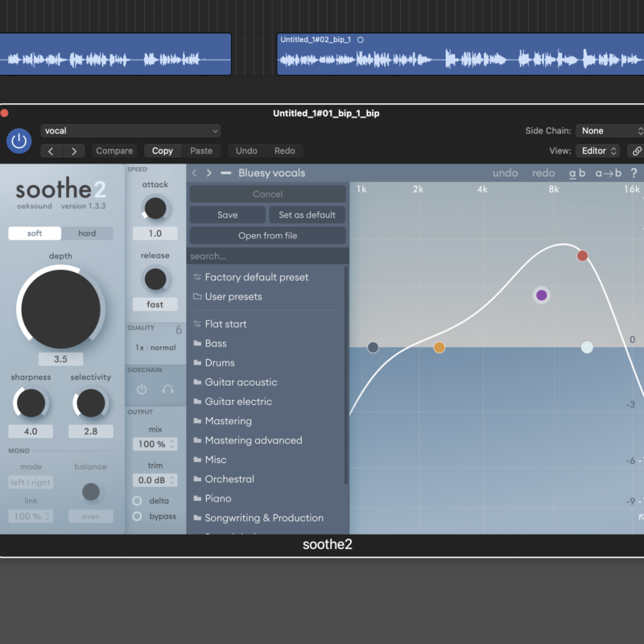Viewport: 644px width, 644px height.
Task: Click the Set as default button
Action: 307,215
